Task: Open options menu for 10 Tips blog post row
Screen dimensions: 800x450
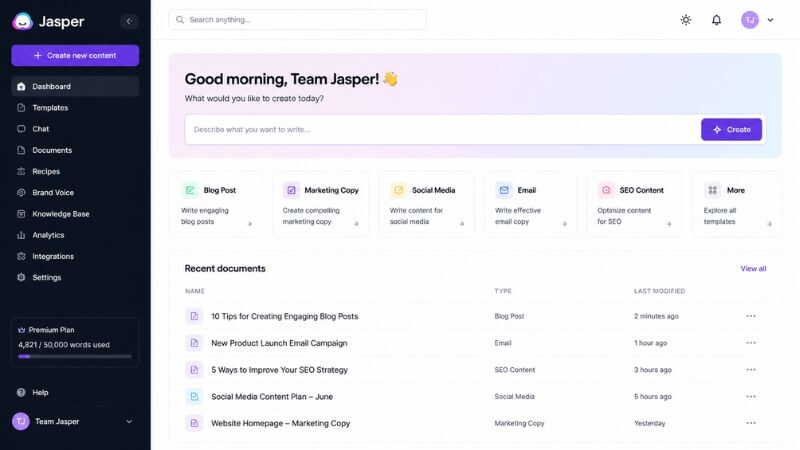Action: 751,316
